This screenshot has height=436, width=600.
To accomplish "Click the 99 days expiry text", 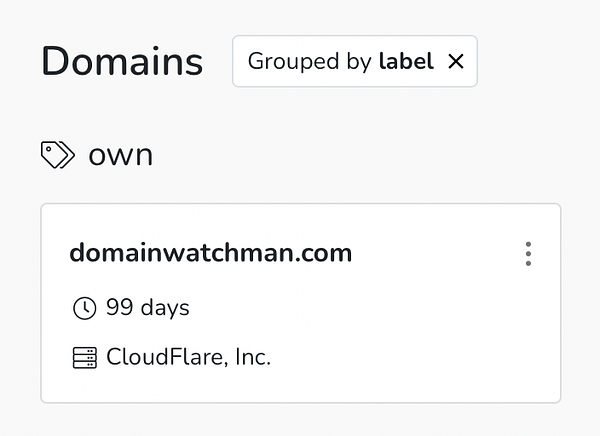I will coord(147,308).
